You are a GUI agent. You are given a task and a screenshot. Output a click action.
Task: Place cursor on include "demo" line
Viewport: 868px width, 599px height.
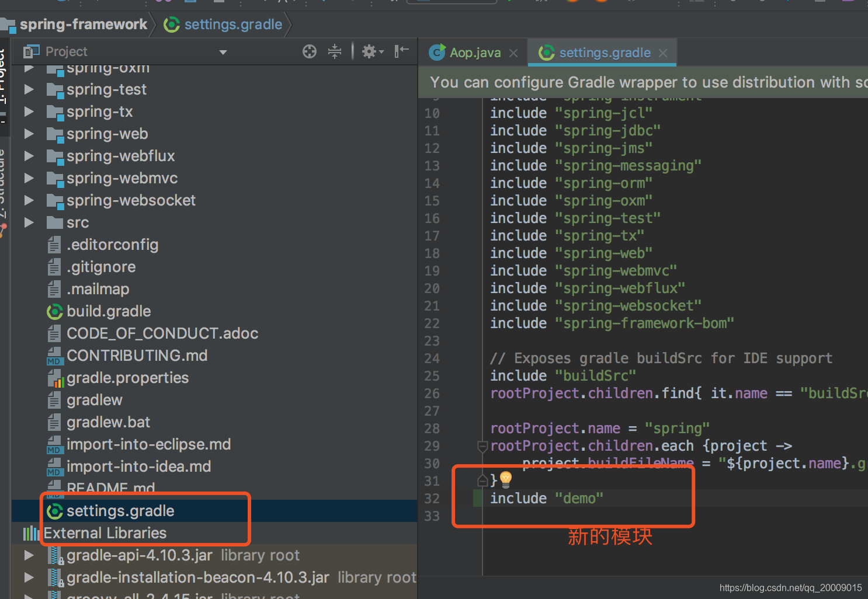546,498
